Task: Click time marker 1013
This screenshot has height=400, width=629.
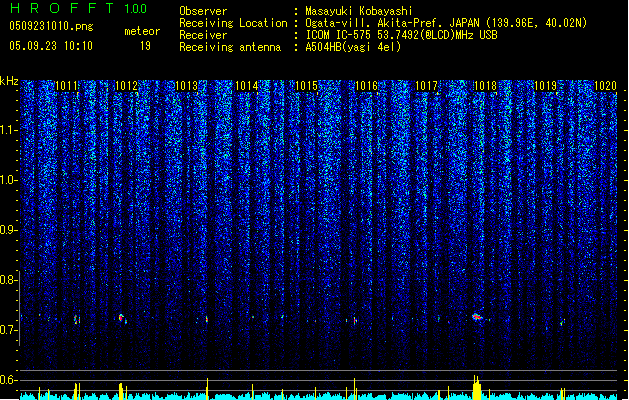Action: pyautogui.click(x=187, y=86)
